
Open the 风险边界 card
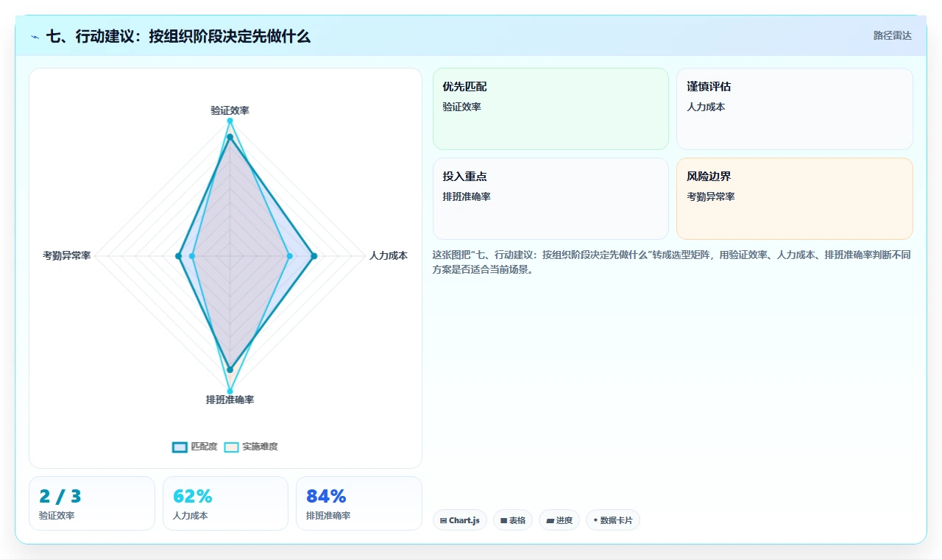tap(795, 199)
